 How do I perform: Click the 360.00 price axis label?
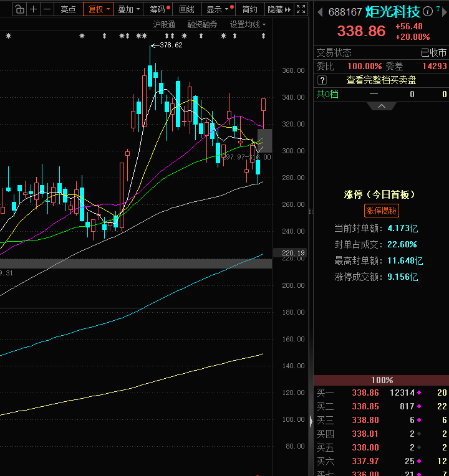click(293, 70)
